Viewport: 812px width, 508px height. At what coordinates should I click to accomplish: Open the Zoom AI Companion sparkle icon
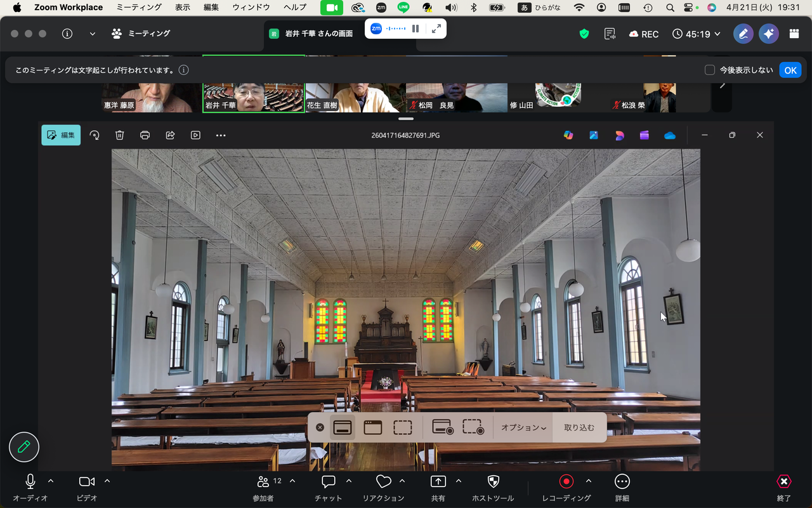point(769,34)
